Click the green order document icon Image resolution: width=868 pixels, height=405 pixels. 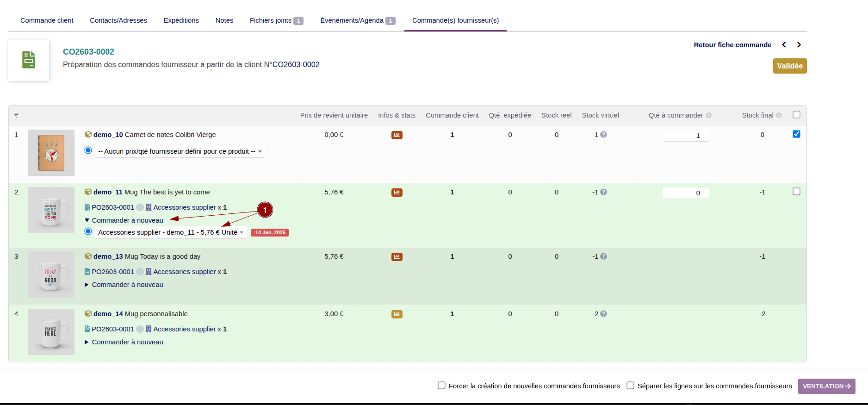(x=29, y=60)
